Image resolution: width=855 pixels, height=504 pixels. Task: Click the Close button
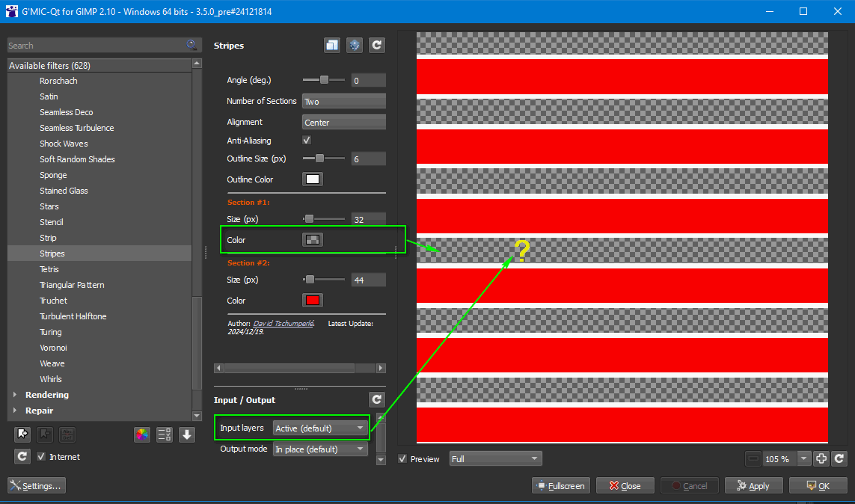[625, 485]
